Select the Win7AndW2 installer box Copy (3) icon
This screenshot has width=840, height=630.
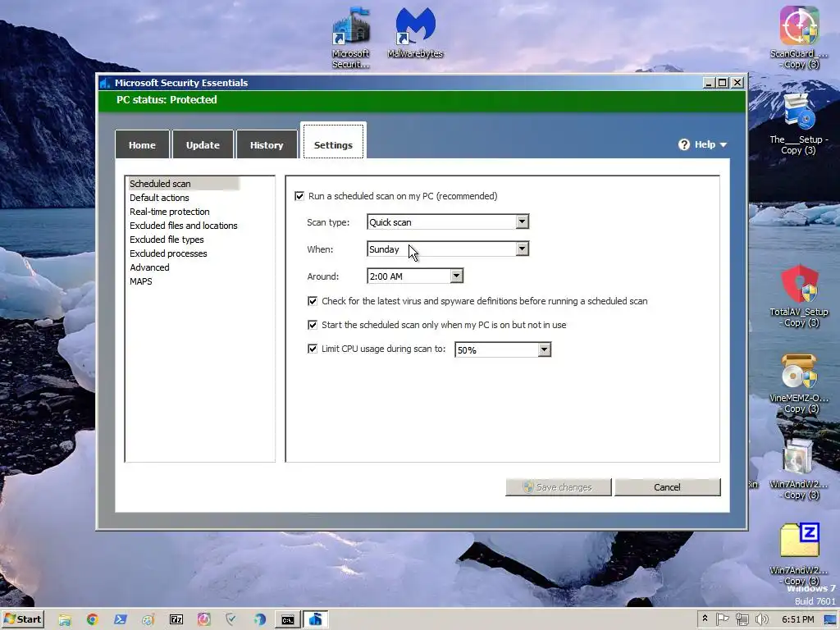click(x=799, y=468)
